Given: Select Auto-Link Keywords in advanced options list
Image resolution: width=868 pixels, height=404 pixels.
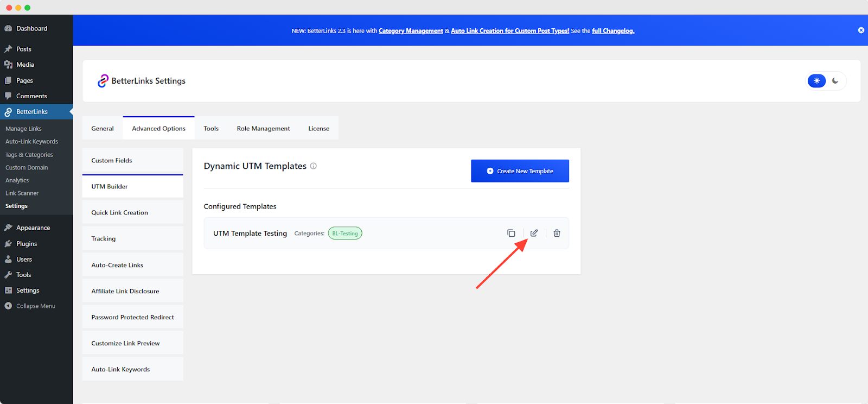Looking at the screenshot, I should click(133, 369).
